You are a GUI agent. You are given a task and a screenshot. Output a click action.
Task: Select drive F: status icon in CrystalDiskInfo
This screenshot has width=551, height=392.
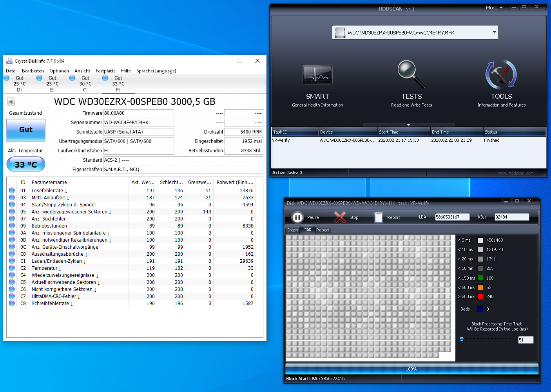[x=105, y=78]
